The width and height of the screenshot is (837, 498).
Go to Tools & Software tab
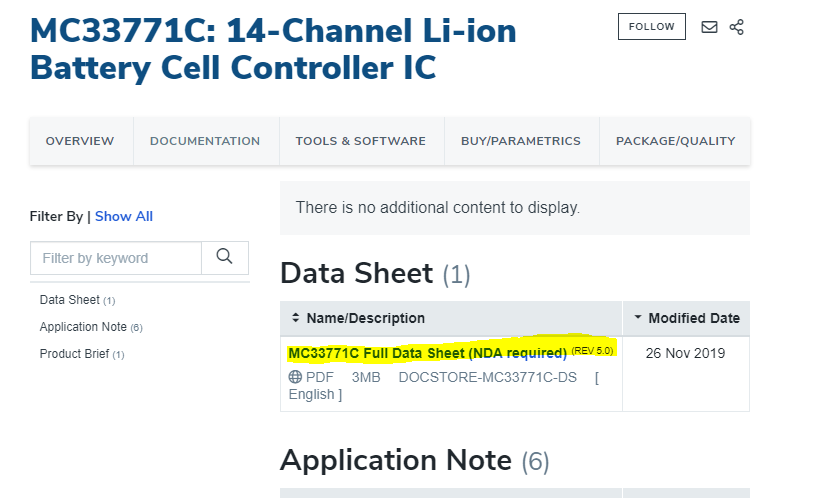(360, 141)
